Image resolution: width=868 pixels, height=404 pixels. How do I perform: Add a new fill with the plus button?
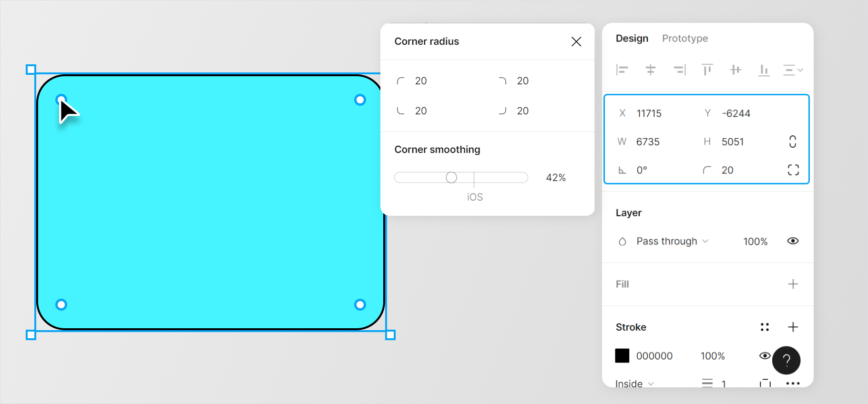pos(793,284)
